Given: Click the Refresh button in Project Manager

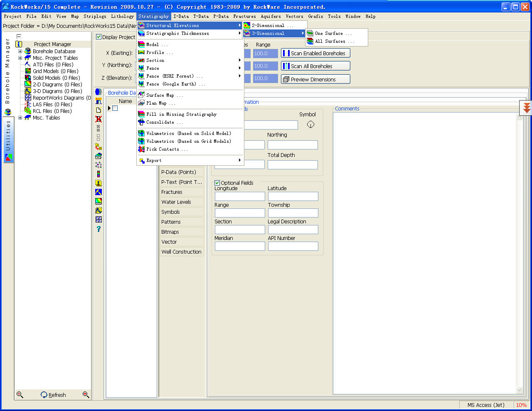Looking at the screenshot, I should (x=54, y=395).
